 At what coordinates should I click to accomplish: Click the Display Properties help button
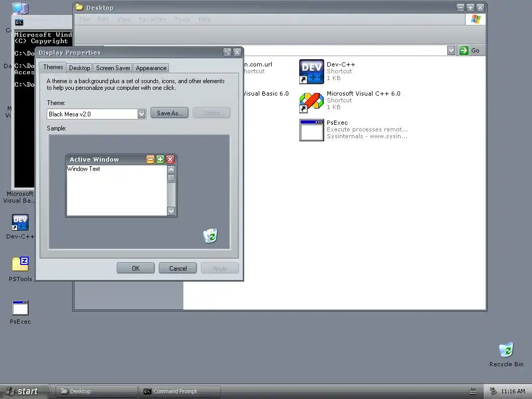pos(227,52)
